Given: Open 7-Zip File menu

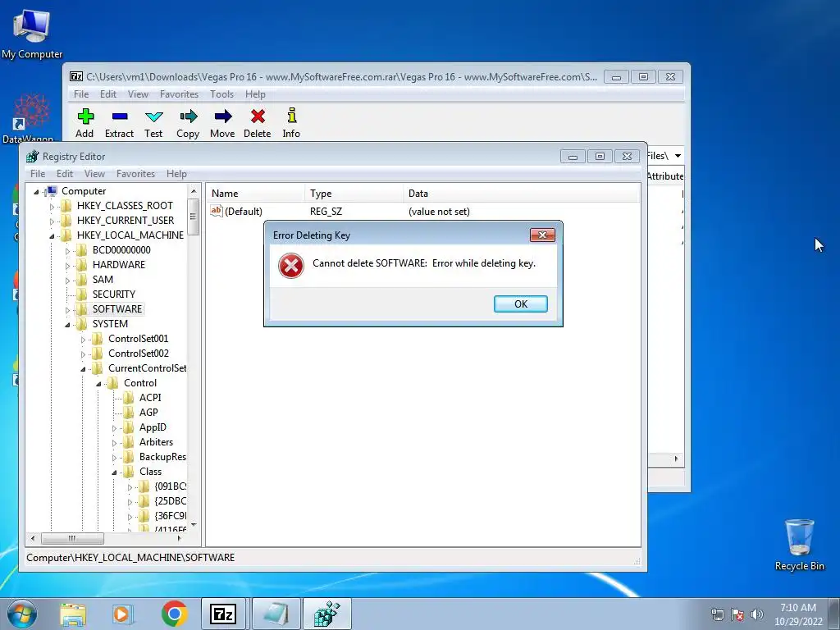Looking at the screenshot, I should 81,94.
